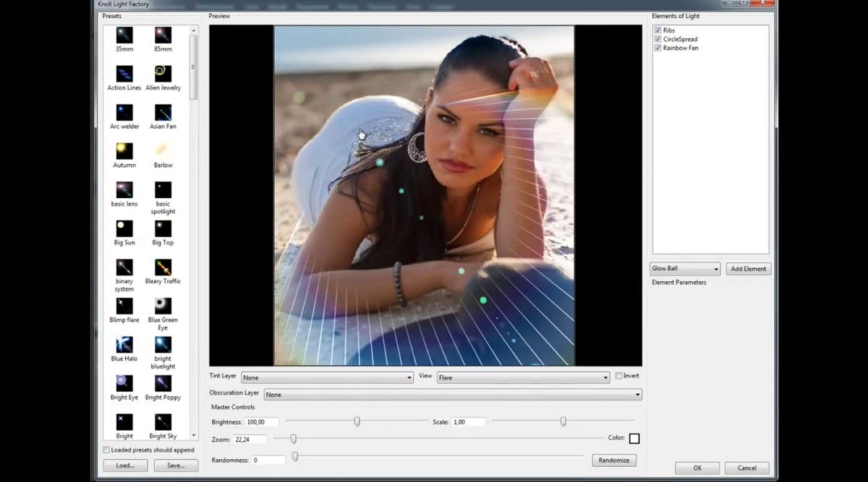
Task: Click the Brightness value field
Action: tap(262, 422)
